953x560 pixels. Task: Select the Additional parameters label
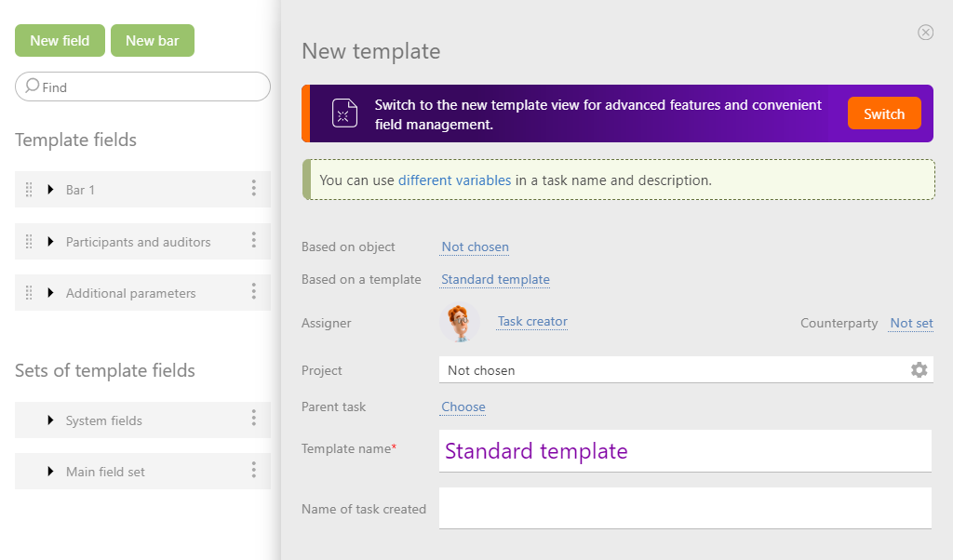130,293
